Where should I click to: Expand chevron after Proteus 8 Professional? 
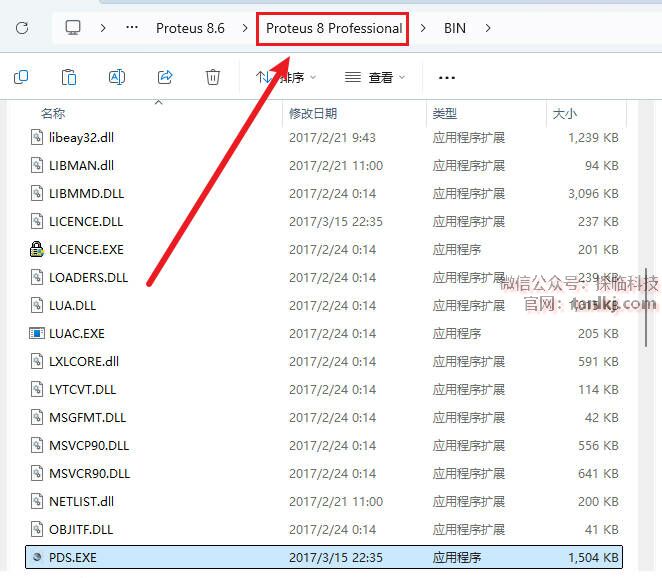[x=423, y=28]
